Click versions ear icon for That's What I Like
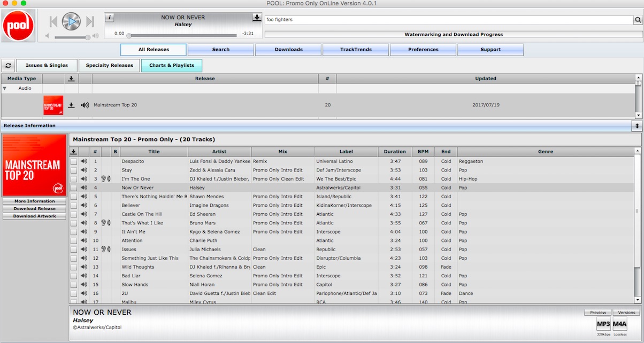644x343 pixels. (x=105, y=223)
